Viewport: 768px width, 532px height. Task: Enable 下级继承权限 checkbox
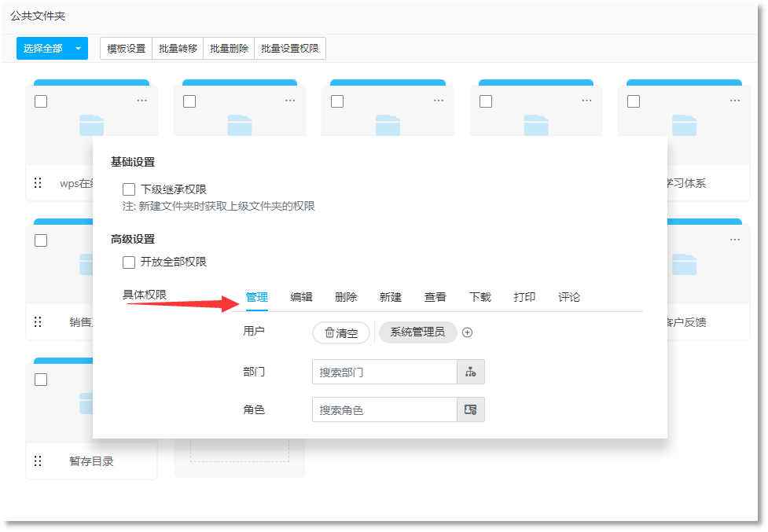(129, 189)
